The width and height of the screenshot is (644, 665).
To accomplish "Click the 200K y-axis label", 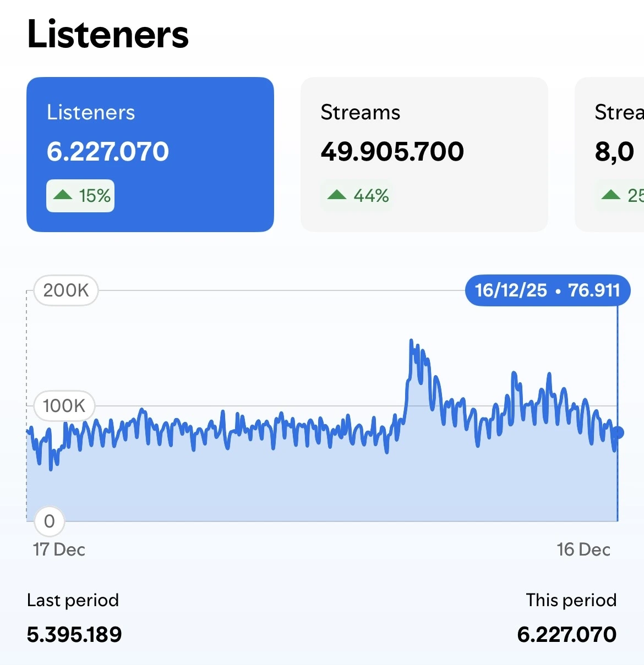I will (66, 290).
